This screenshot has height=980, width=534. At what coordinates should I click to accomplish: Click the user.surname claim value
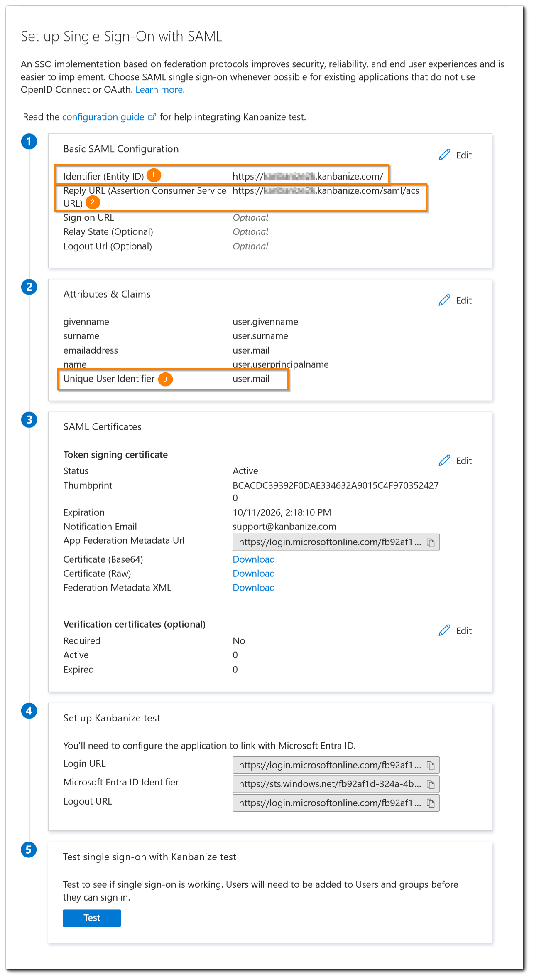pyautogui.click(x=260, y=336)
